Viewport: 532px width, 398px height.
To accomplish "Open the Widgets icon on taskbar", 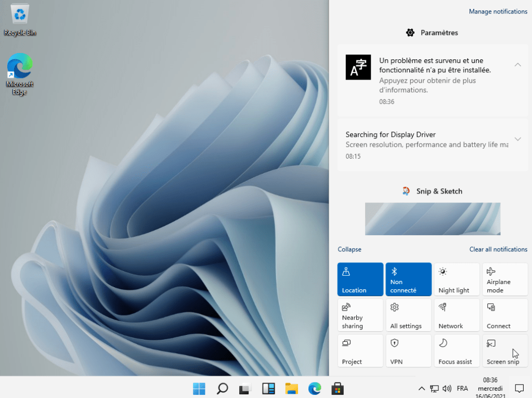I will click(x=268, y=389).
